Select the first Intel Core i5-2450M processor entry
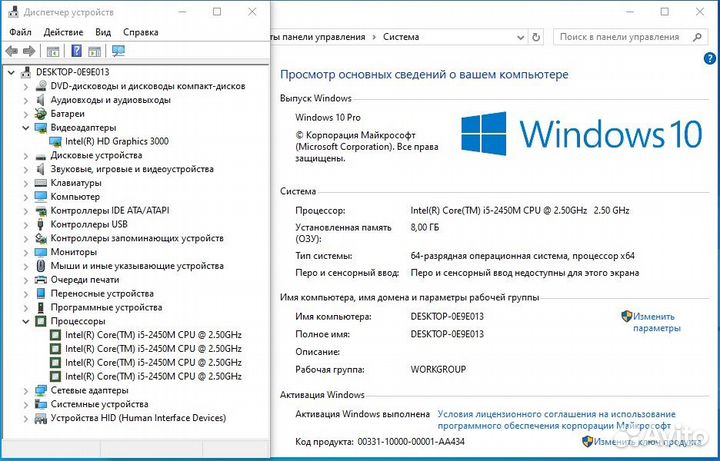 point(153,335)
